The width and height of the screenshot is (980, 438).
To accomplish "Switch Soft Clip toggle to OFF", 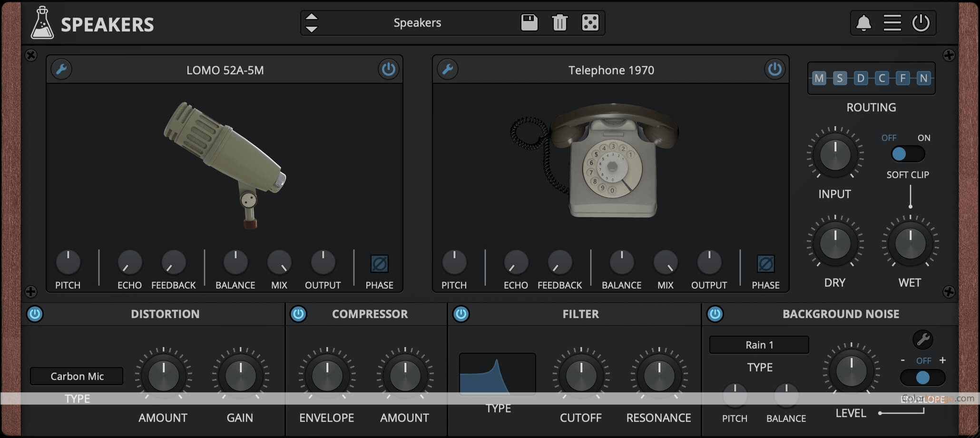I will (x=899, y=153).
